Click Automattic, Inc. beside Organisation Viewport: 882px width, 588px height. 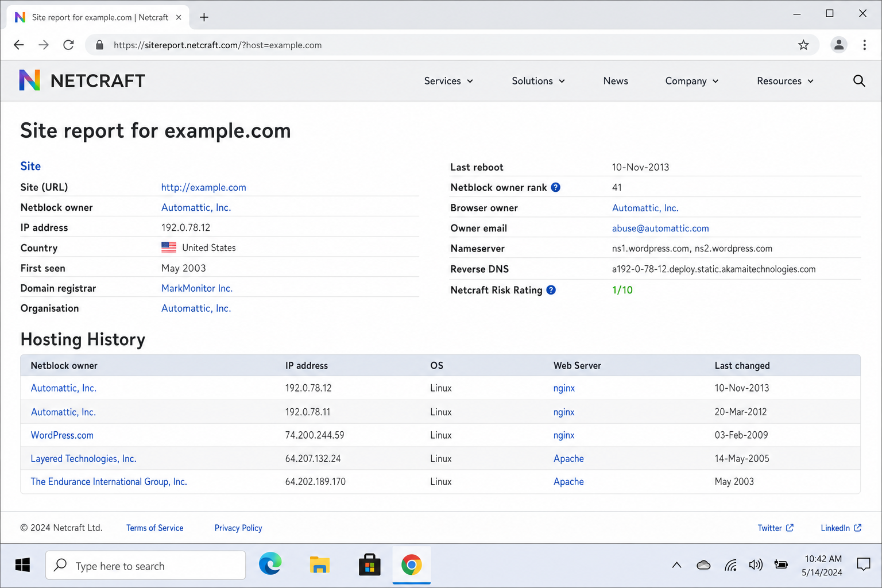coord(196,308)
